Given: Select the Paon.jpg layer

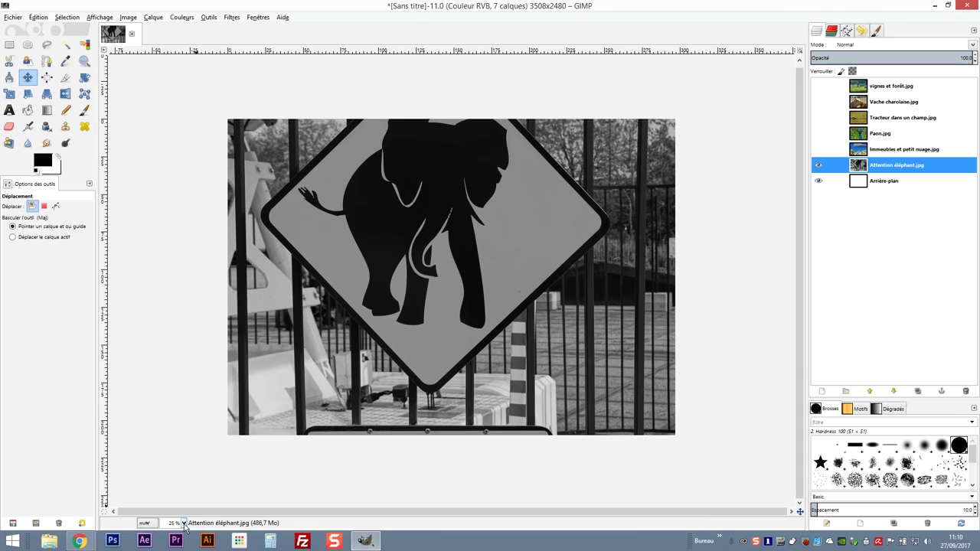Looking at the screenshot, I should click(x=880, y=133).
